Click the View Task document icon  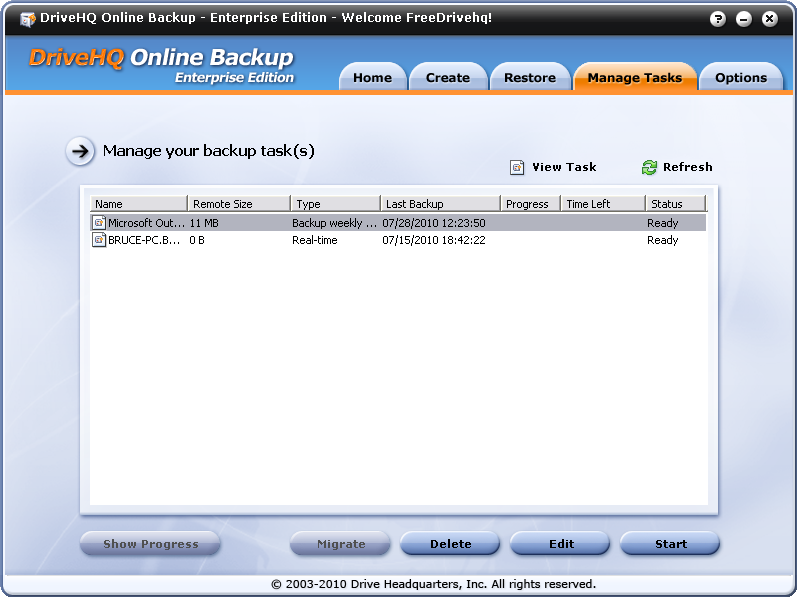coord(517,167)
